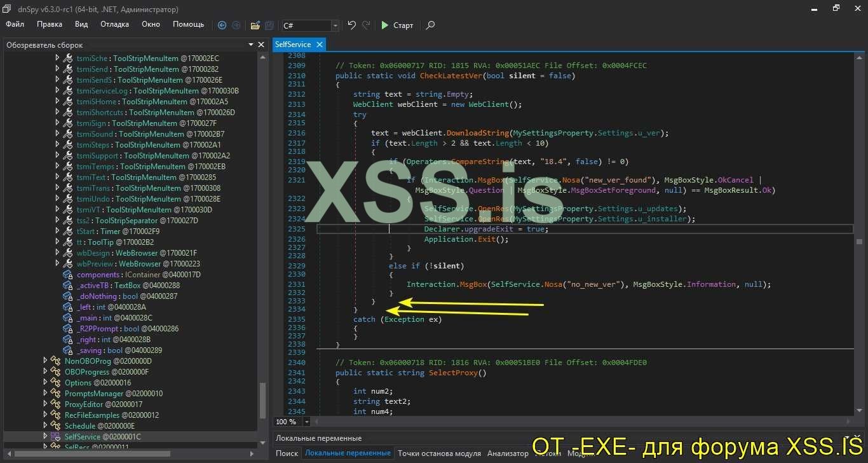Screen dimensions: 868x463
Task: Close the Обозреватель сборок panel
Action: pyautogui.click(x=261, y=45)
